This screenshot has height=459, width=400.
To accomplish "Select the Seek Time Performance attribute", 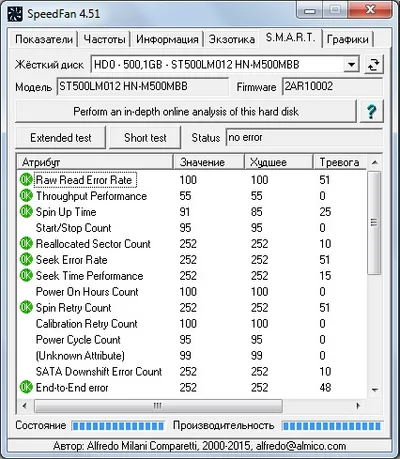I will 89,276.
